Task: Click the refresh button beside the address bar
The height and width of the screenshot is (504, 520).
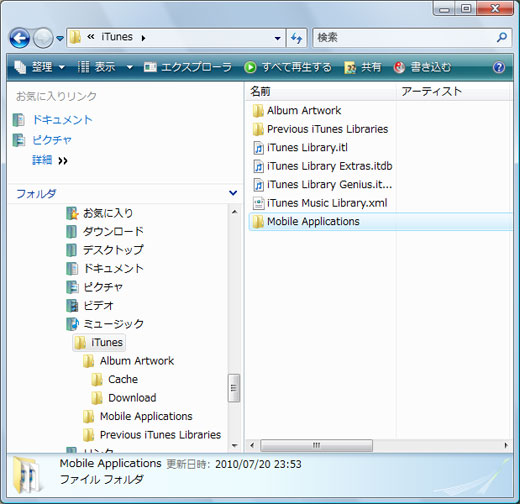Action: (297, 38)
